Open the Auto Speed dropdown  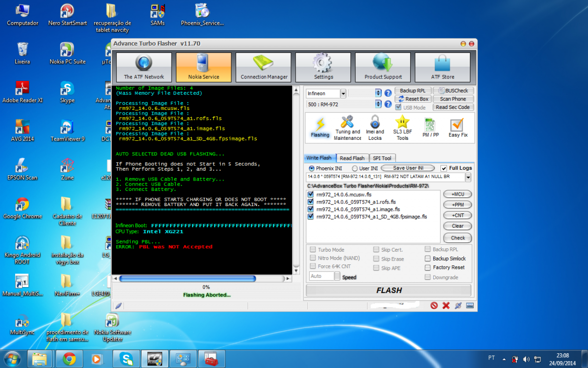point(337,276)
